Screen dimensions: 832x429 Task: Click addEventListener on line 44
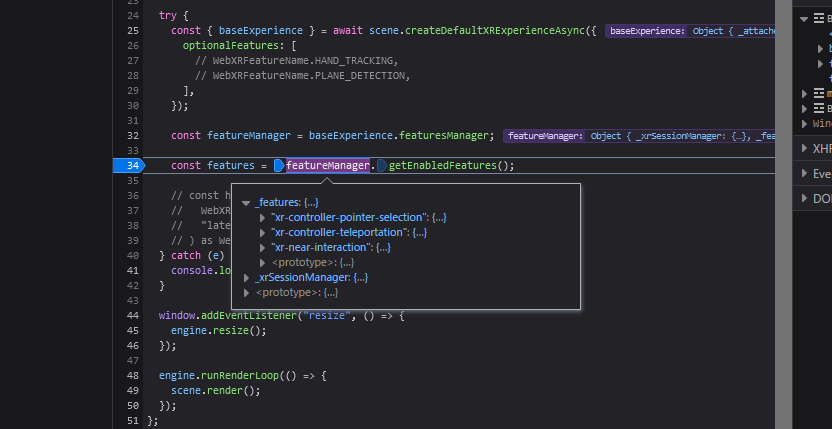coord(249,315)
